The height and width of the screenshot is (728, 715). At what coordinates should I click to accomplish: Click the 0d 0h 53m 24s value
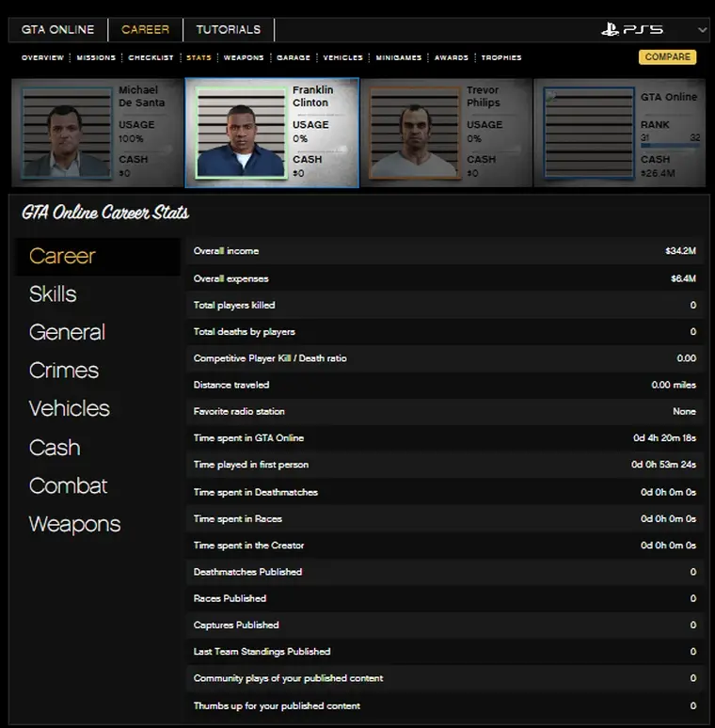click(x=663, y=465)
